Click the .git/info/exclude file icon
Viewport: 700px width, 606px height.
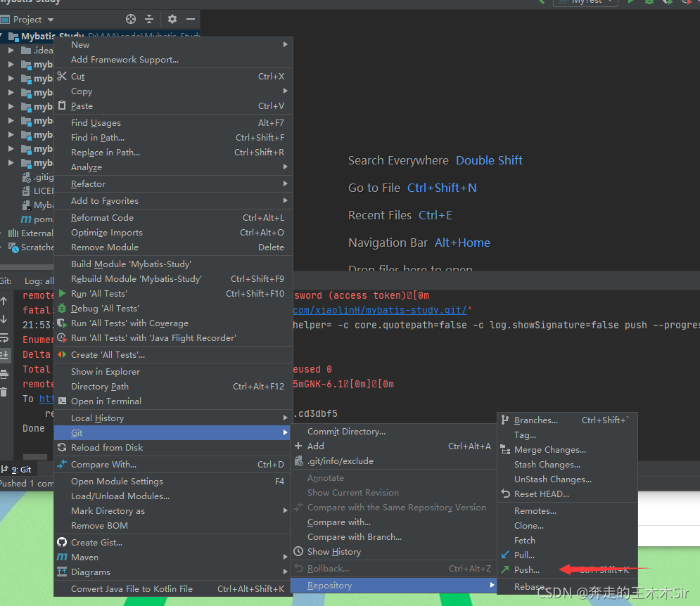tap(298, 460)
